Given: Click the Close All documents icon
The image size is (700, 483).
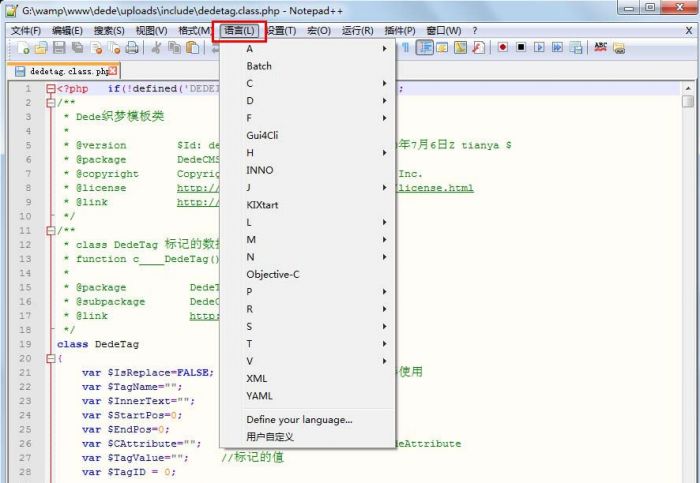Looking at the screenshot, I should pos(114,47).
